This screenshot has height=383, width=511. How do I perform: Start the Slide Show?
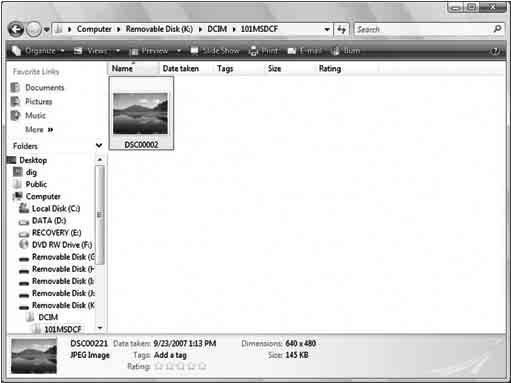click(x=215, y=51)
